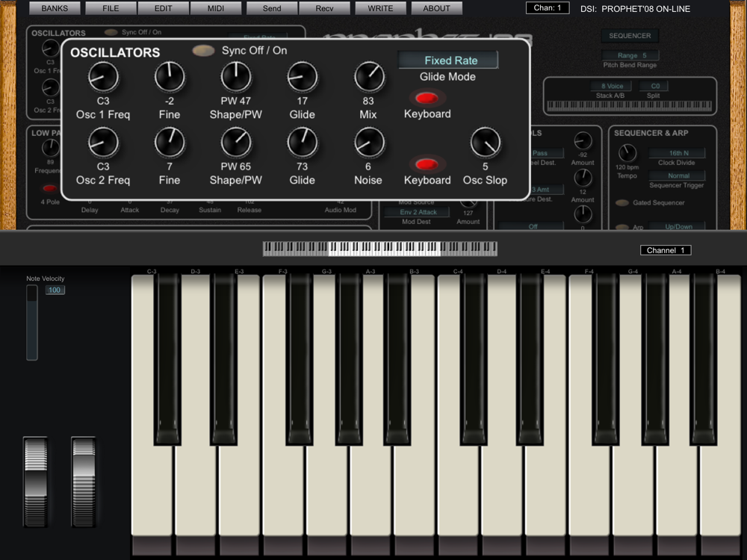Toggle the Sync Off / On LED in popup

pos(203,51)
